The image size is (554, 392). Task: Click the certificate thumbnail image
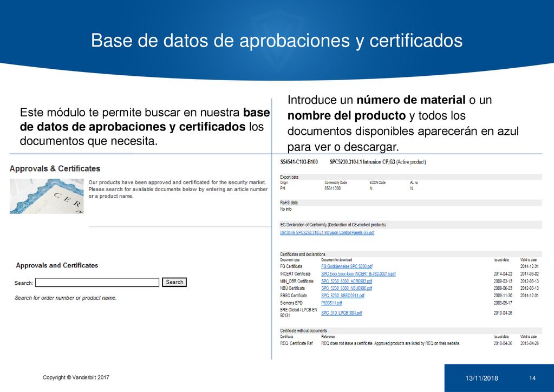click(x=47, y=196)
